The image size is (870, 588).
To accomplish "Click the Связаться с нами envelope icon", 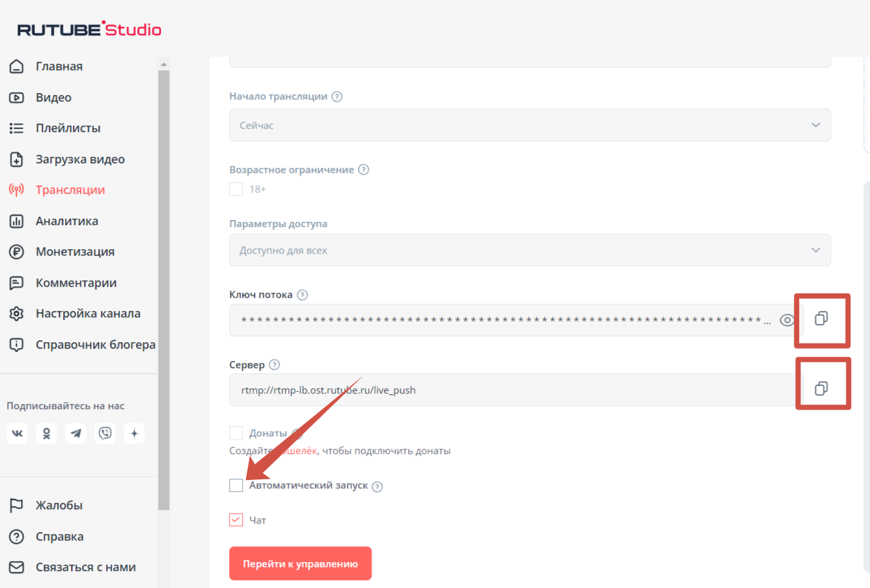I will 17,567.
